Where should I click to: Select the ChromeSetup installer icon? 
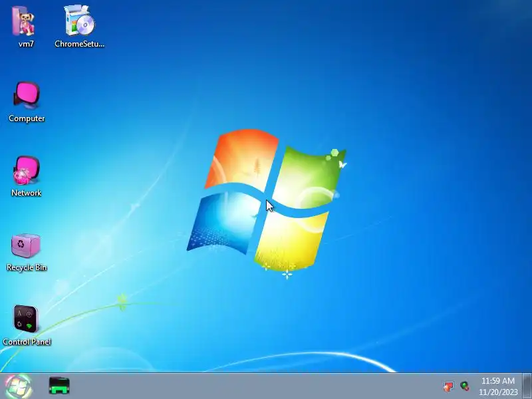tap(80, 20)
